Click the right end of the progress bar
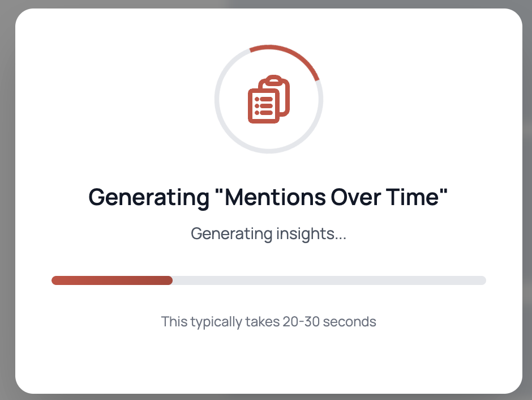Image resolution: width=532 pixels, height=400 pixels. coord(483,280)
